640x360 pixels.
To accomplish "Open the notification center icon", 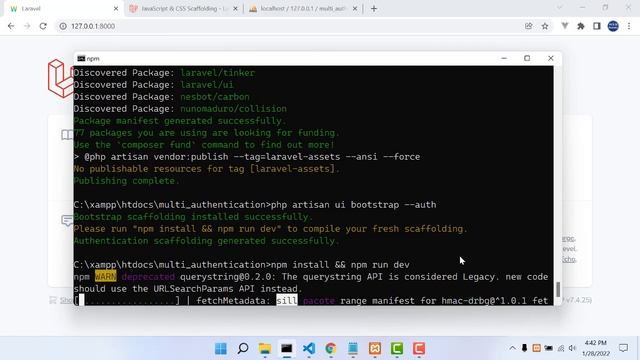I will (x=623, y=348).
